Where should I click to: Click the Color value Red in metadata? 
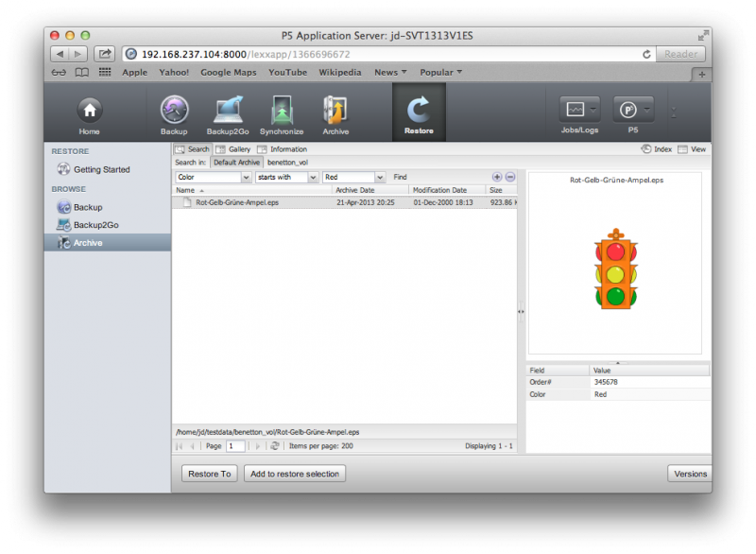[x=600, y=394]
